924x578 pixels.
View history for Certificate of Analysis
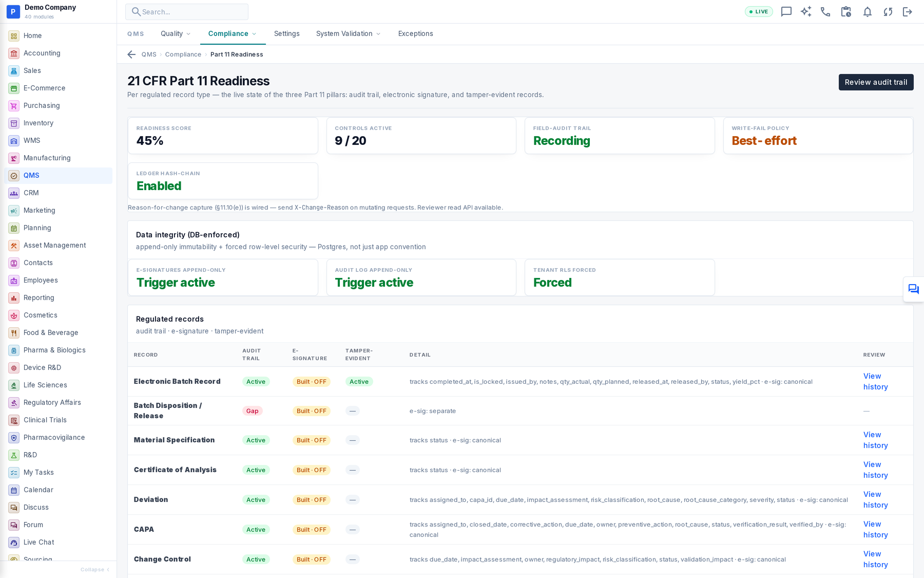click(x=876, y=470)
